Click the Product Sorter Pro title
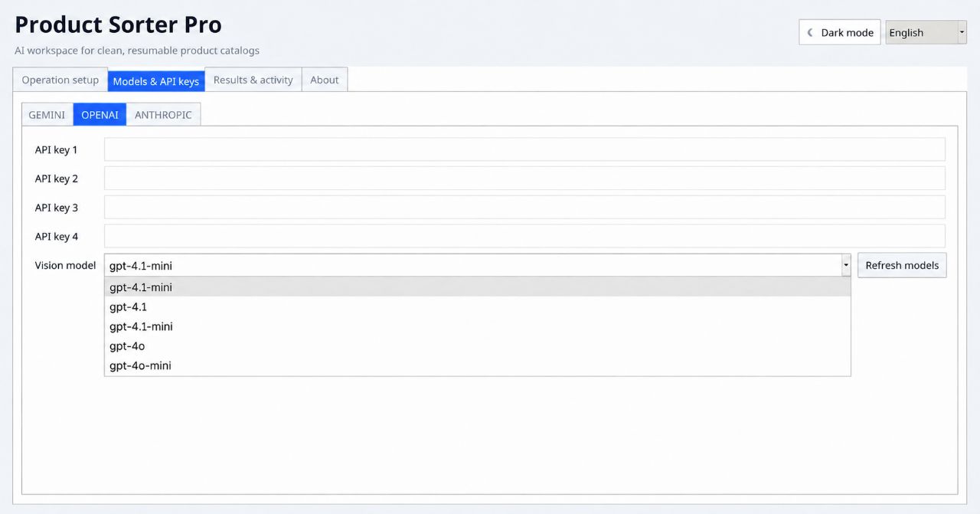 pos(118,25)
